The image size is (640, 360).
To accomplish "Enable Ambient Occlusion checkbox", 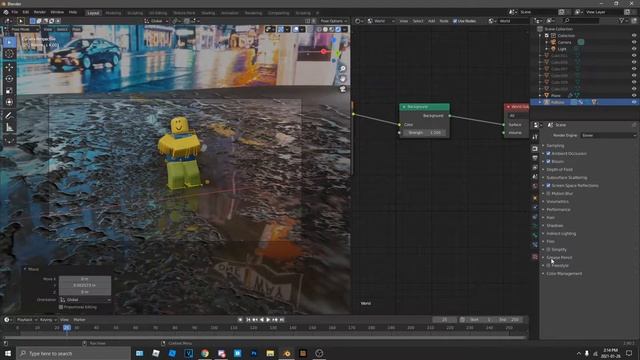I will pyautogui.click(x=548, y=153).
